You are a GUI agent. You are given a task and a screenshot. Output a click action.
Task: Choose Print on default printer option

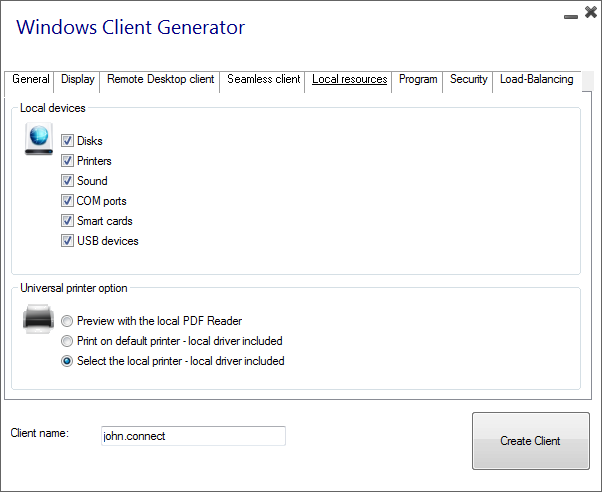(67, 341)
